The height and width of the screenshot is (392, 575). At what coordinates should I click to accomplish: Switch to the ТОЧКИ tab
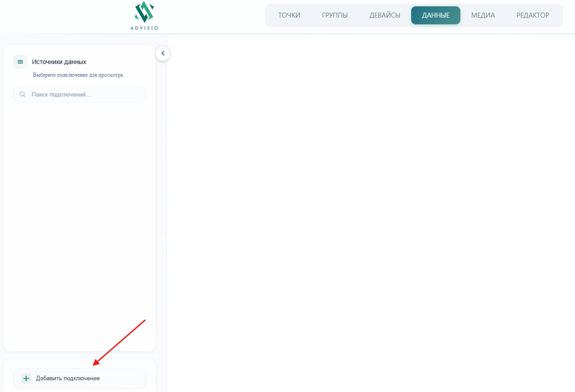pos(289,15)
